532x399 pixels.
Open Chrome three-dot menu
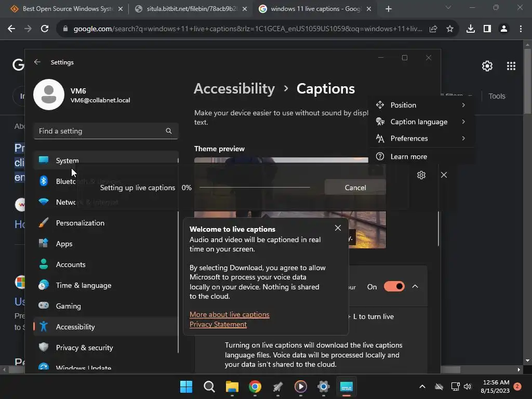click(x=521, y=29)
